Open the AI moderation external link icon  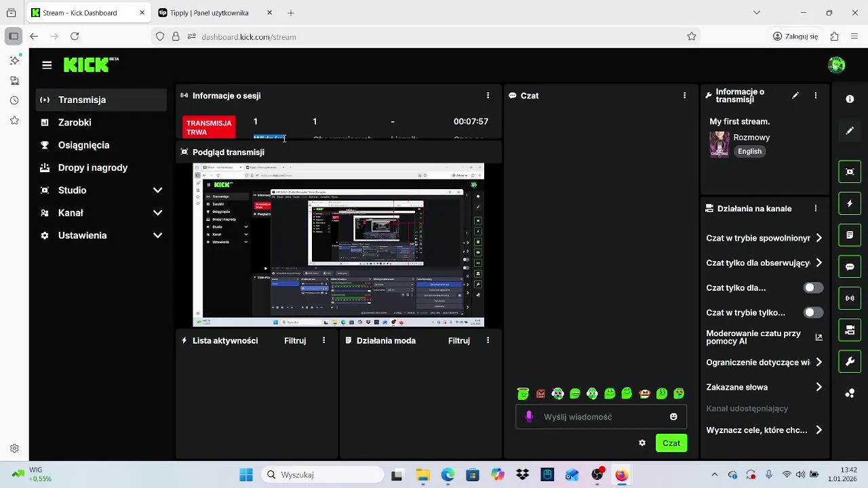click(x=818, y=337)
